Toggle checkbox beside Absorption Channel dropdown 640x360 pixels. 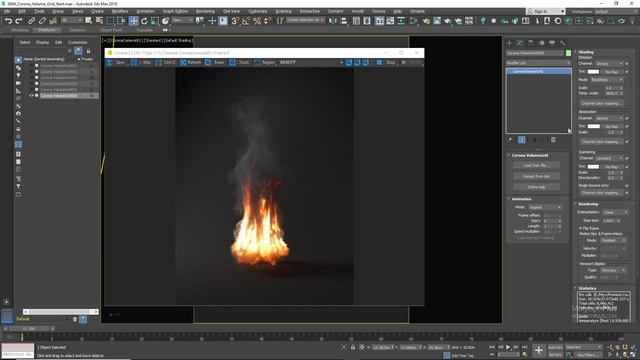[x=627, y=118]
